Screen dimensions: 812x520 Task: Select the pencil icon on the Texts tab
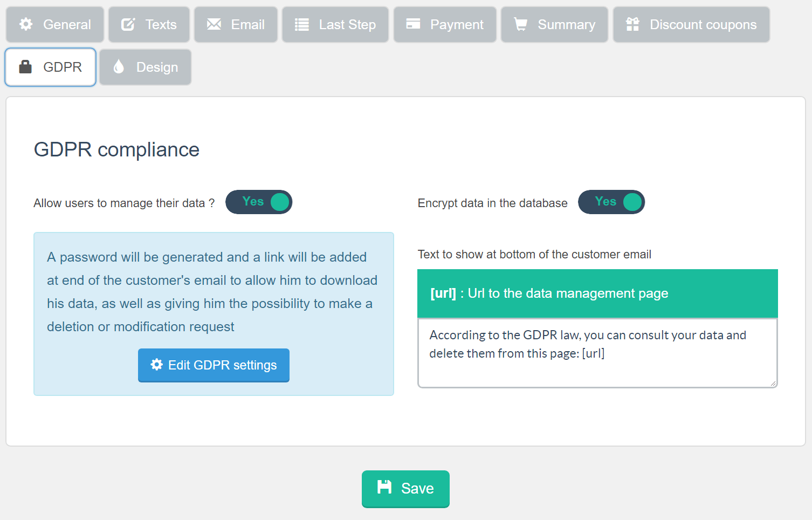(x=127, y=24)
